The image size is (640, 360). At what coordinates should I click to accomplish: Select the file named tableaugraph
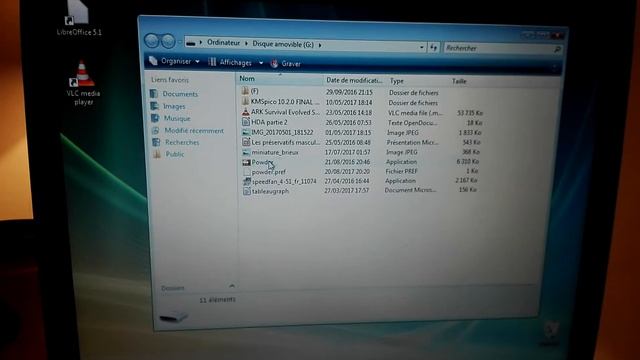(270, 191)
